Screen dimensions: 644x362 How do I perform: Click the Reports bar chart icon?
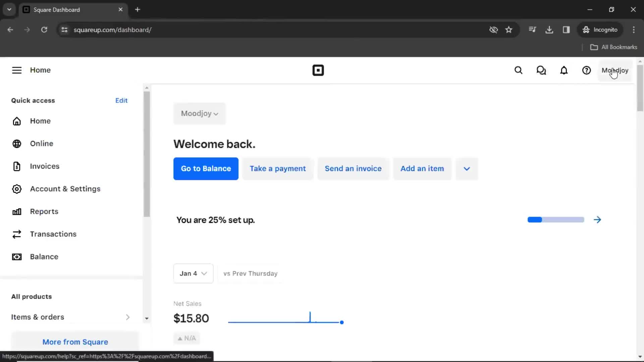pos(17,212)
